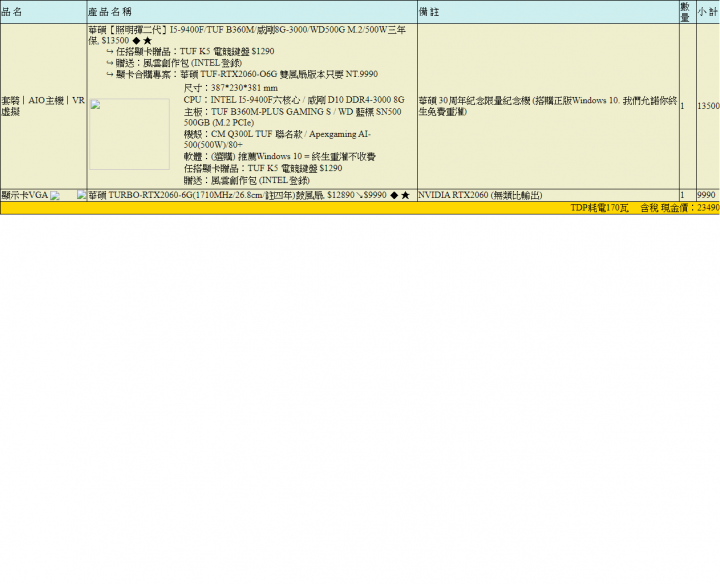Click the 華碩 TURBO-RTX2060-6G product name
Image resolution: width=720 pixels, height=584 pixels.
click(206, 195)
